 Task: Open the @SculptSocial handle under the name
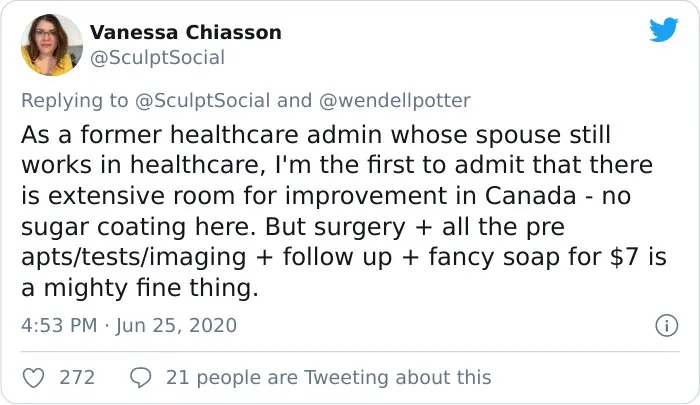point(158,58)
